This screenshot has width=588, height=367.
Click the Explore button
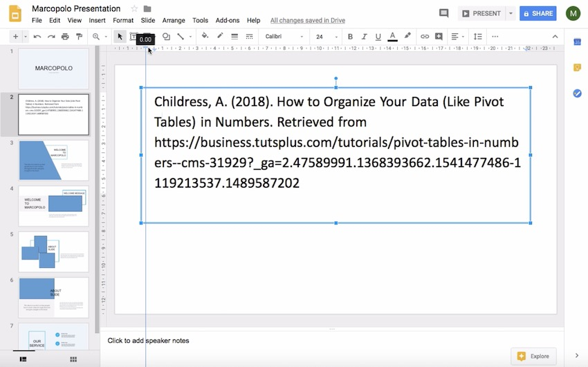point(533,356)
